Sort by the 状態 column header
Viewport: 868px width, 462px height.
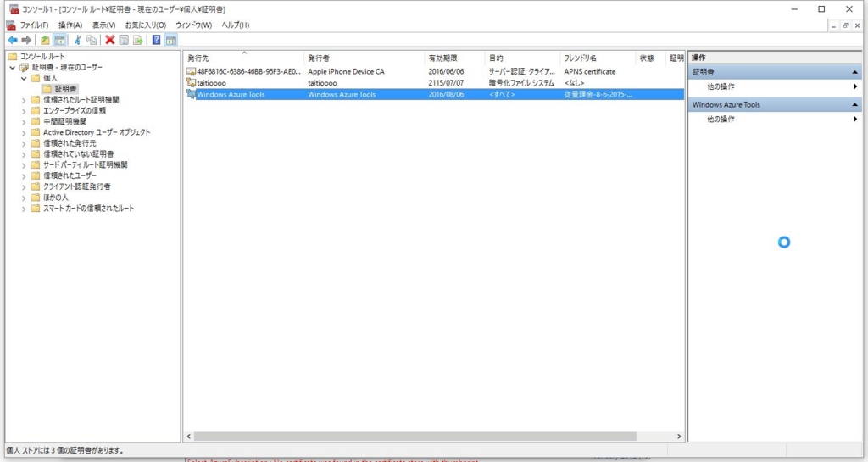[x=650, y=58]
